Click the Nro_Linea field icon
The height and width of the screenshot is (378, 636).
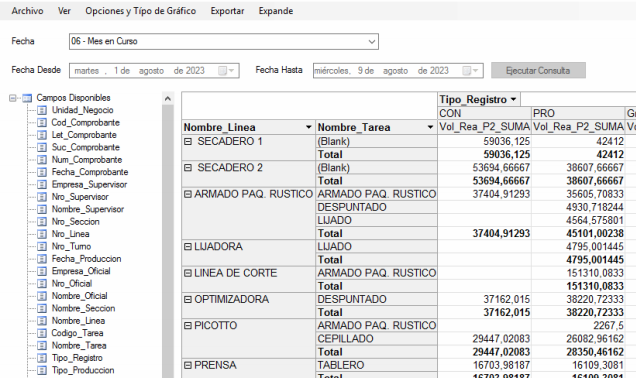(42, 234)
